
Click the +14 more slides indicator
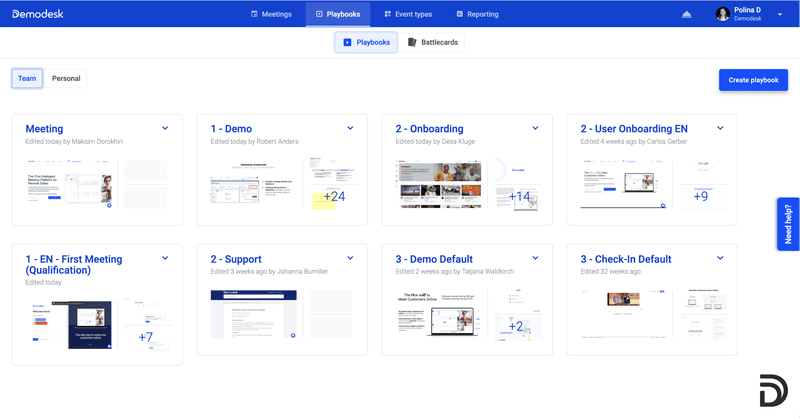click(x=519, y=196)
